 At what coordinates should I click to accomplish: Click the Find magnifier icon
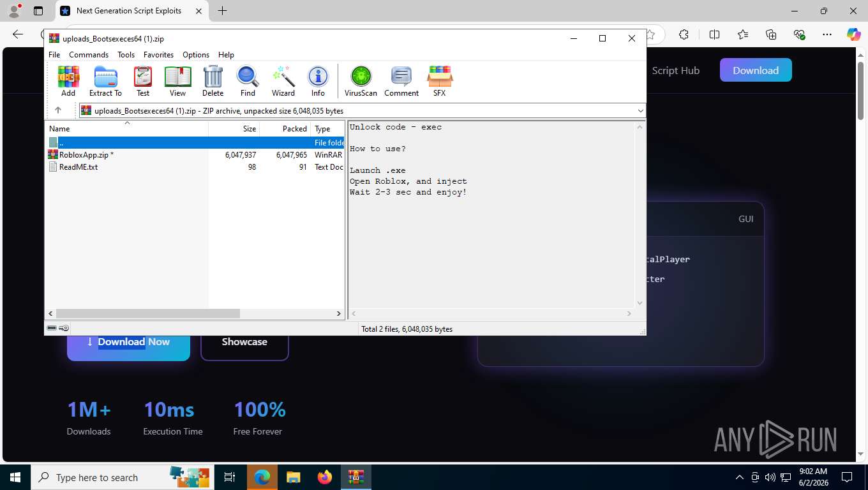pyautogui.click(x=248, y=81)
